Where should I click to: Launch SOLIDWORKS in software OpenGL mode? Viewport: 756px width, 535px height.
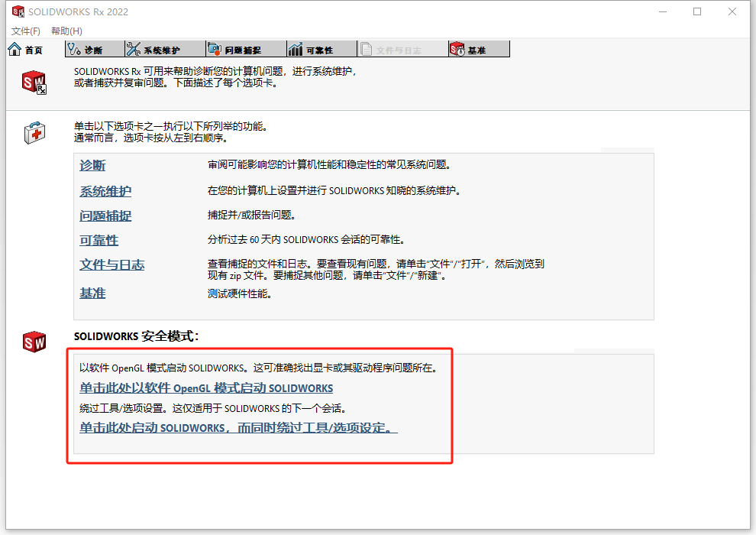point(206,388)
